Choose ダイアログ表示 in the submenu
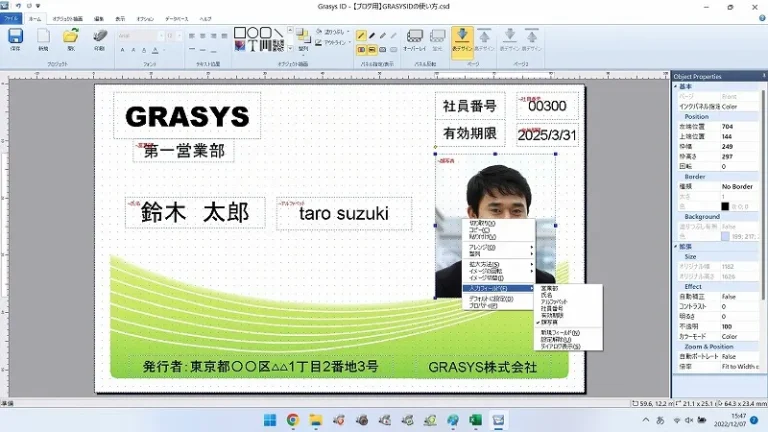Screen dimensions: 768x432 pos(568,346)
